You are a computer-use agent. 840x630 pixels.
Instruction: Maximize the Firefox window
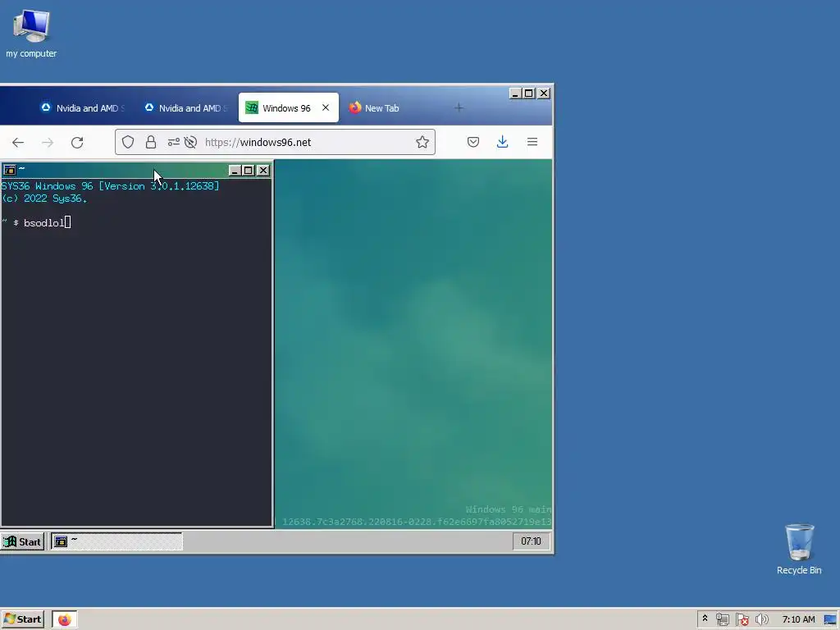pyautogui.click(x=529, y=94)
